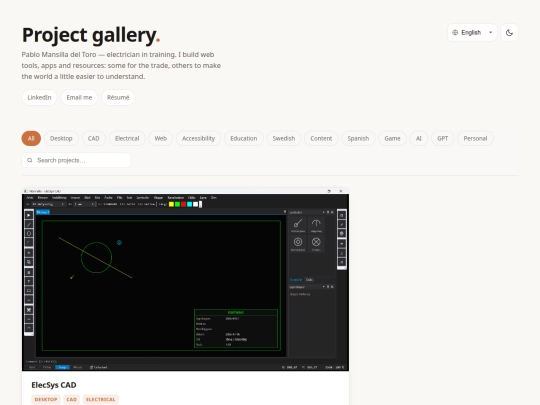This screenshot has height=405, width=540.
Task: Focus the Search projects input field
Action: tap(76, 160)
